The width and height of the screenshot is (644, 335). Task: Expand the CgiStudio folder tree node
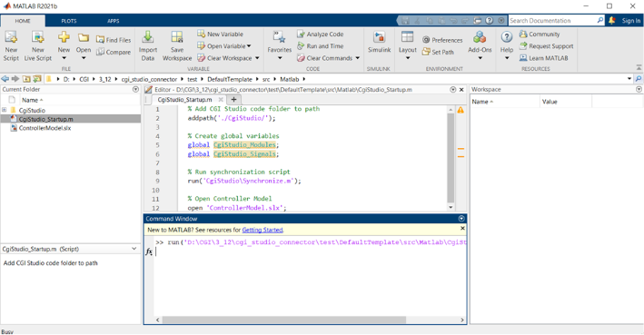pyautogui.click(x=5, y=110)
